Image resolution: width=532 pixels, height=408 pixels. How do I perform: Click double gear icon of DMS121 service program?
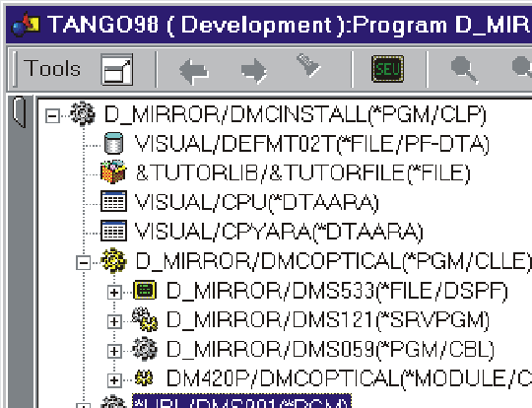145,319
